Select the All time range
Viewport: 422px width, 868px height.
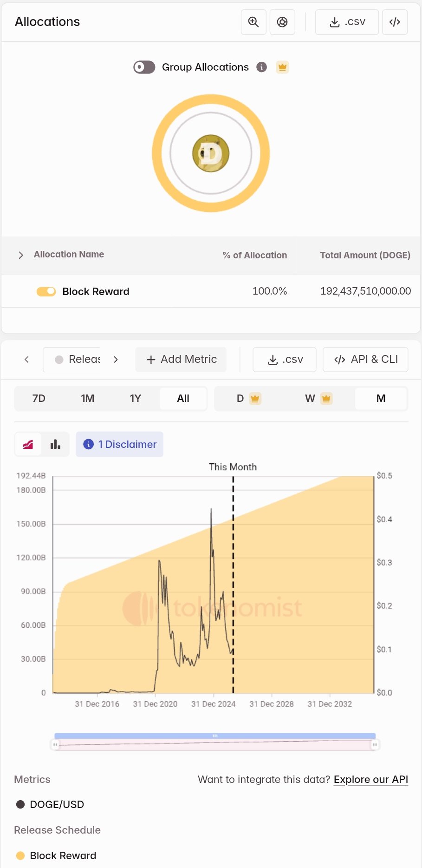point(183,398)
